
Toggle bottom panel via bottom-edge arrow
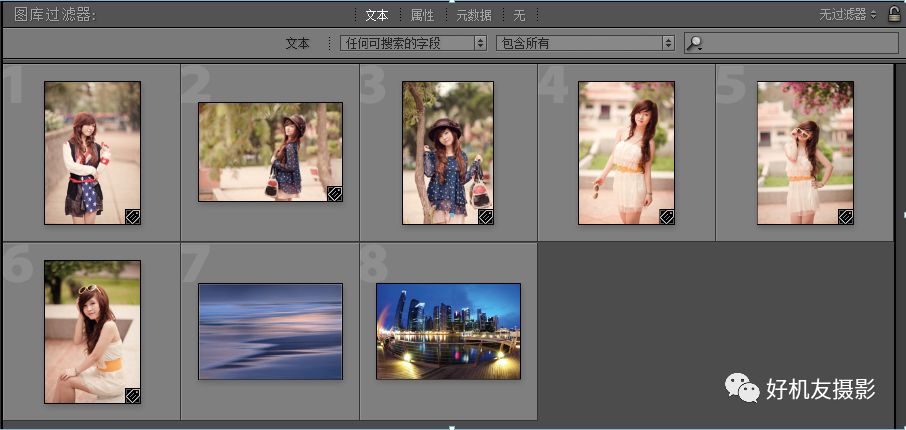pos(452,428)
